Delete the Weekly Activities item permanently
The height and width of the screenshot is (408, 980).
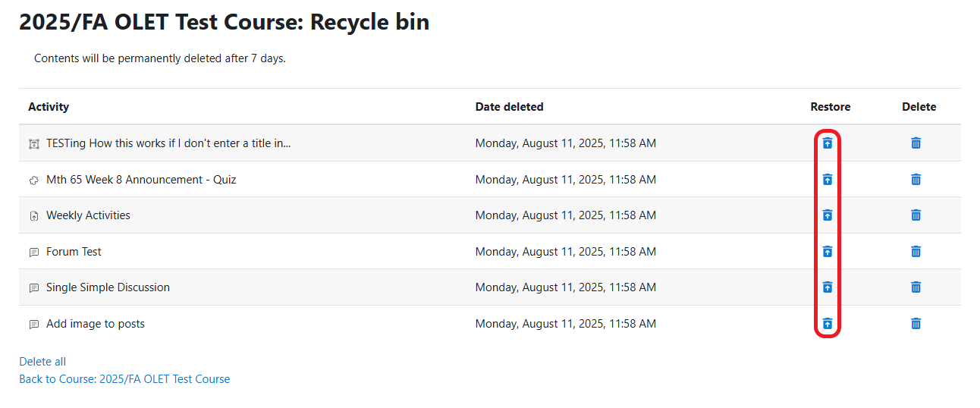[916, 215]
